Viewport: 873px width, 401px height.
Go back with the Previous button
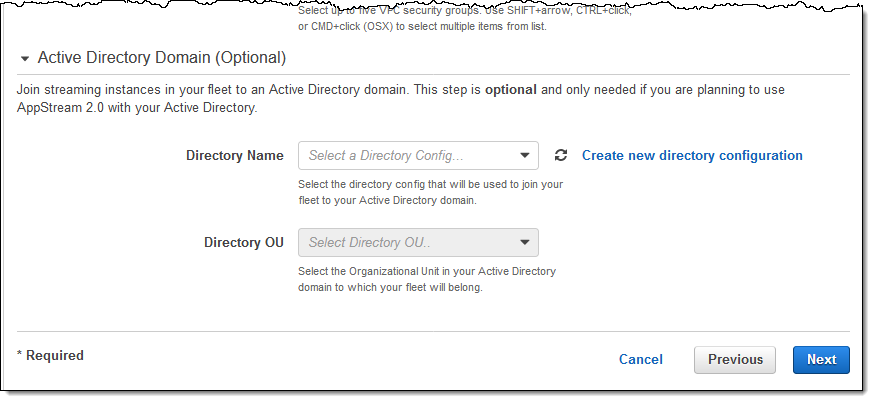[735, 360]
